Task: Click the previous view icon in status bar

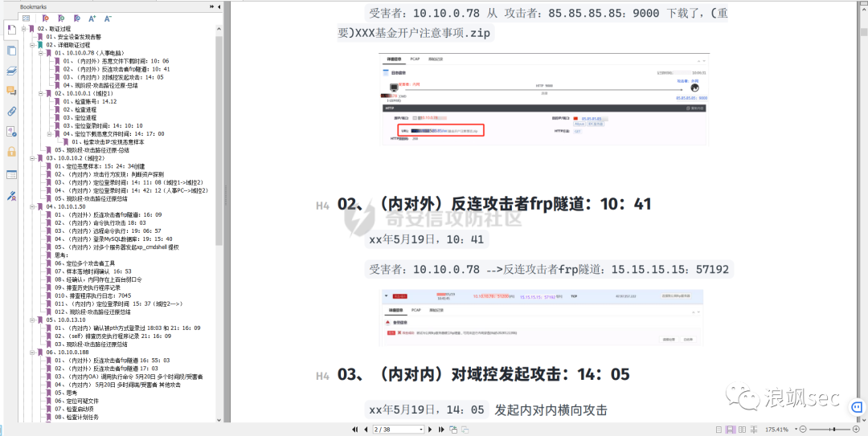Action: pos(452,430)
